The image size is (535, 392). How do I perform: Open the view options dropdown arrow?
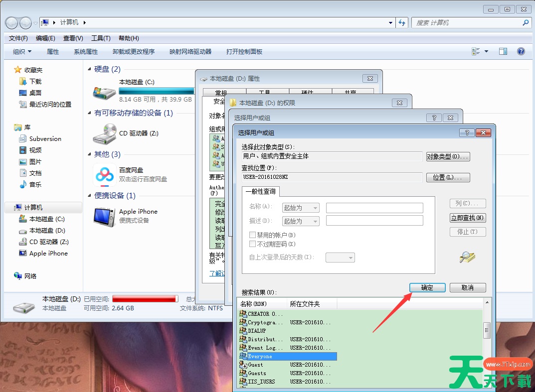click(x=486, y=51)
